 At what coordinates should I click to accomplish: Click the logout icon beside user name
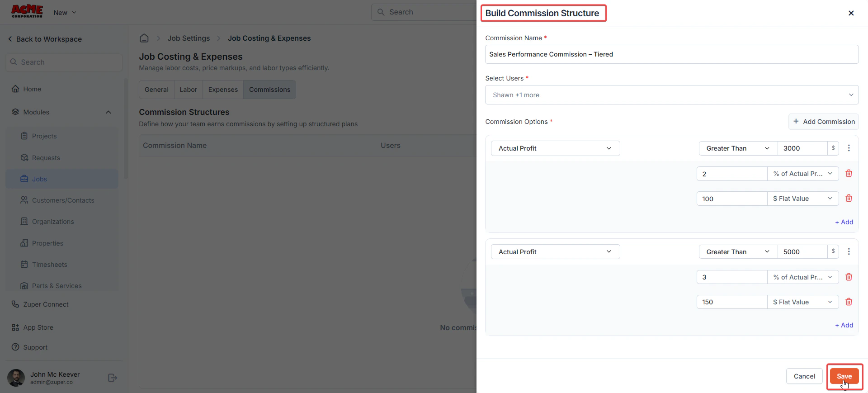coord(113,378)
